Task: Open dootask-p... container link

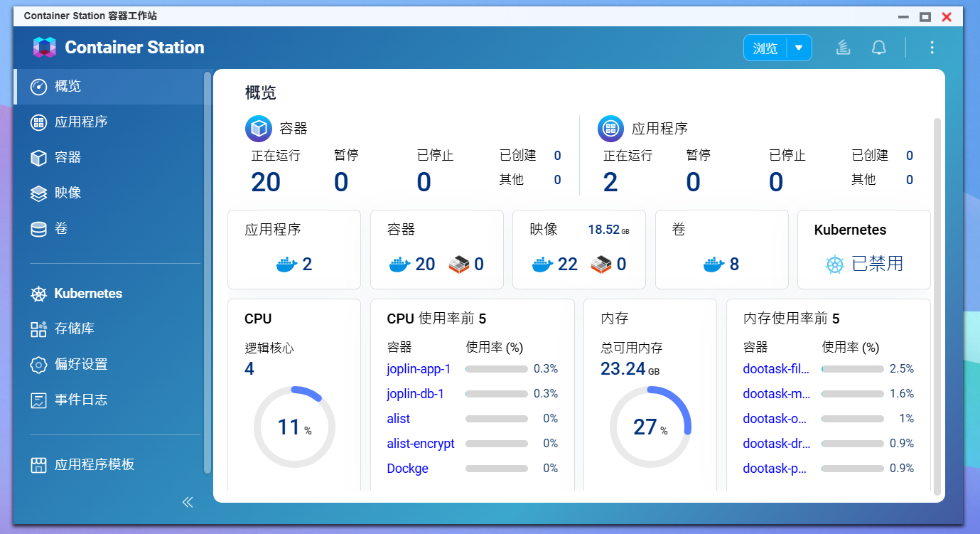Action: tap(775, 469)
